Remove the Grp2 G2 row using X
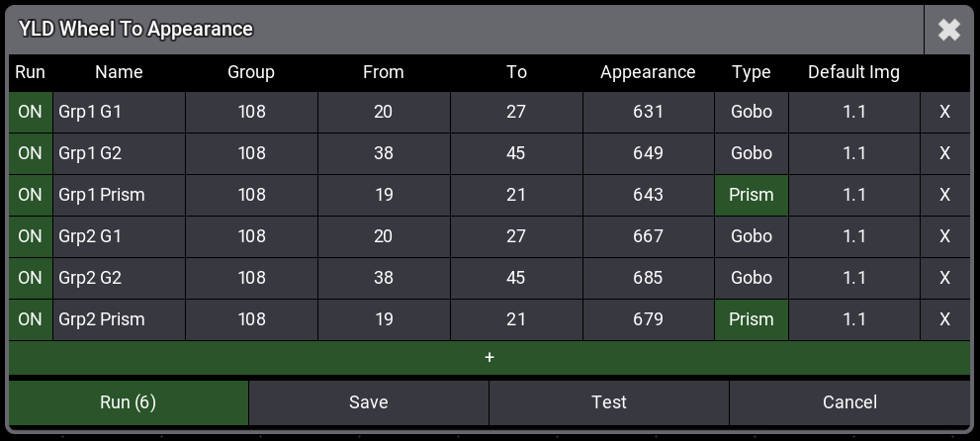Image resolution: width=980 pixels, height=441 pixels. tap(944, 278)
